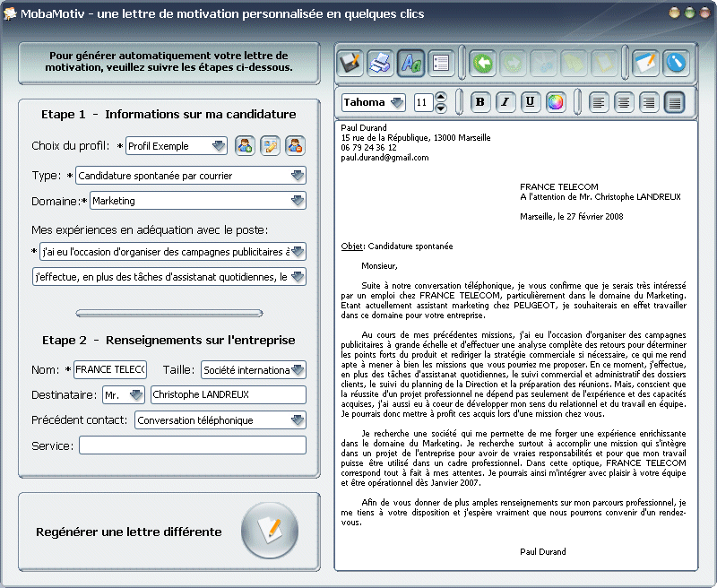Open the text color picker

point(556,102)
